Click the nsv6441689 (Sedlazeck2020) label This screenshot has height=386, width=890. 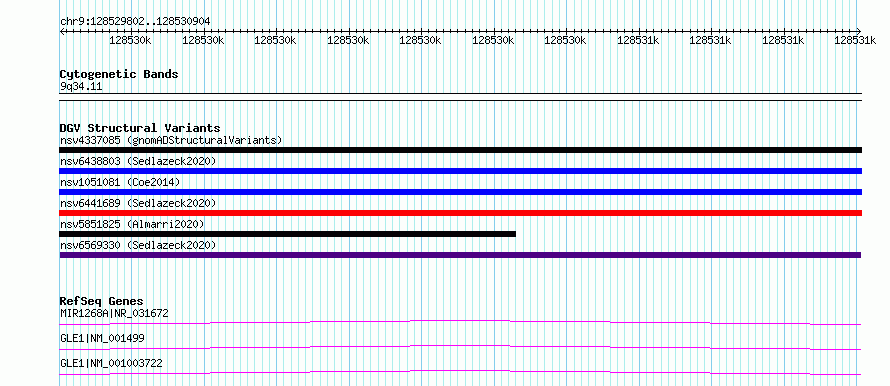[138, 203]
